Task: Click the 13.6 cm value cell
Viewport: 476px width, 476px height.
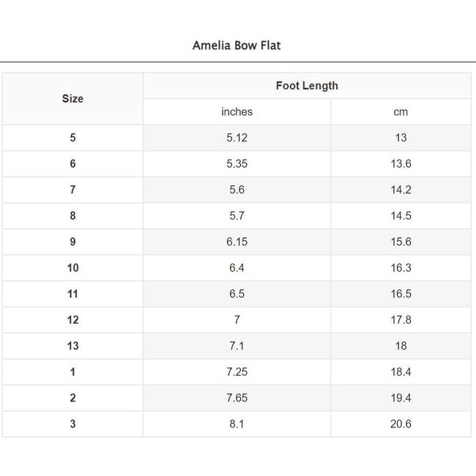Action: click(401, 164)
